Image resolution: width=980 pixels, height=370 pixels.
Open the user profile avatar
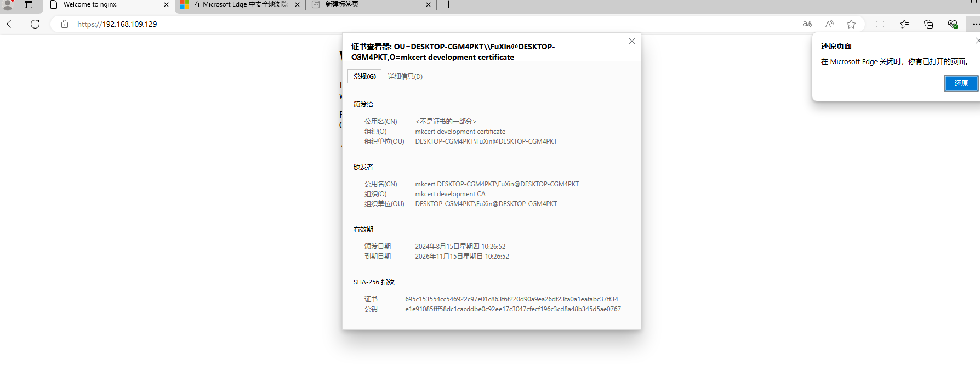pyautogui.click(x=8, y=5)
